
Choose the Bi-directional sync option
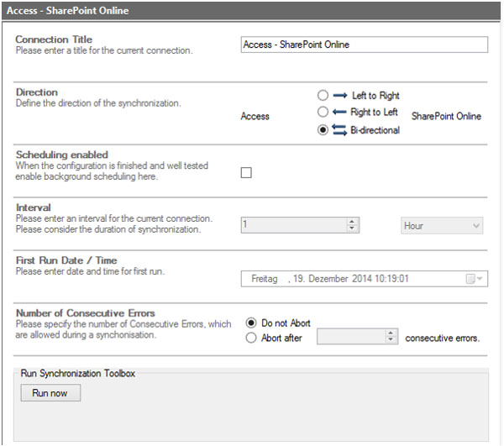tap(323, 130)
